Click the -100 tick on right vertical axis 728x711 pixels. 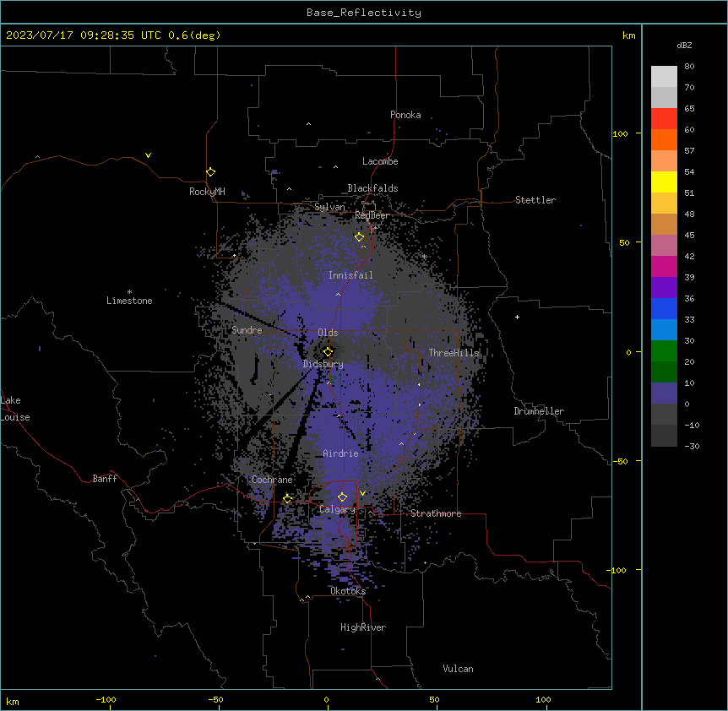coord(617,570)
